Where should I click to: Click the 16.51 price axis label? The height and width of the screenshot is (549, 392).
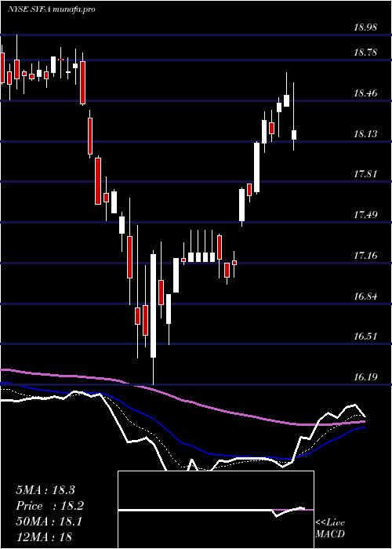365,336
